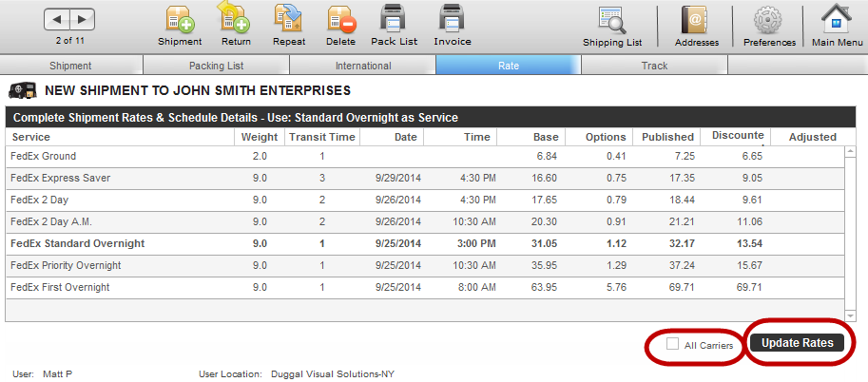Open the Addresses book
Screen dimensions: 868x382
tap(696, 26)
